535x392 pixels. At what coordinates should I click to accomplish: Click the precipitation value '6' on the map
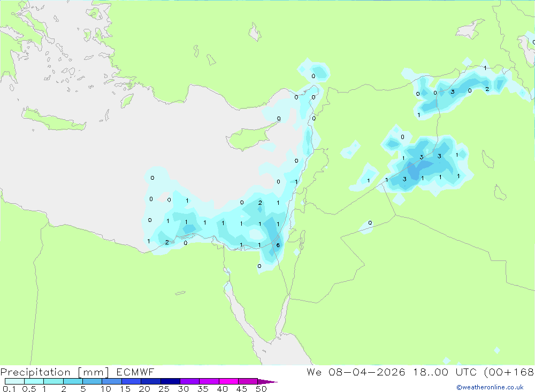(x=278, y=245)
